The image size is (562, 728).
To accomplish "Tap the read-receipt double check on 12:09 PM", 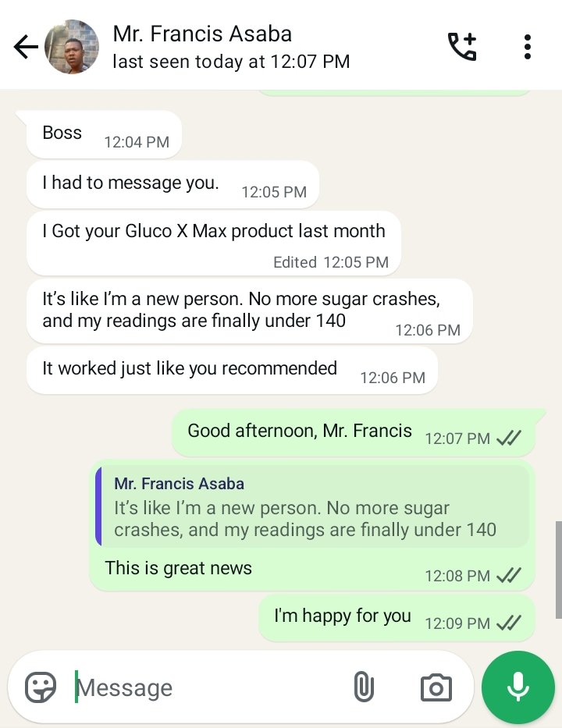I will (509, 623).
